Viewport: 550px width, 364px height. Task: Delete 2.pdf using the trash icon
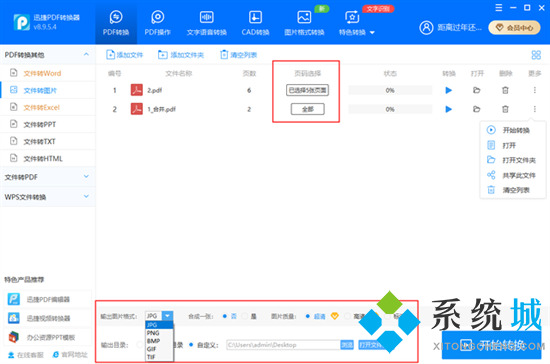point(505,90)
